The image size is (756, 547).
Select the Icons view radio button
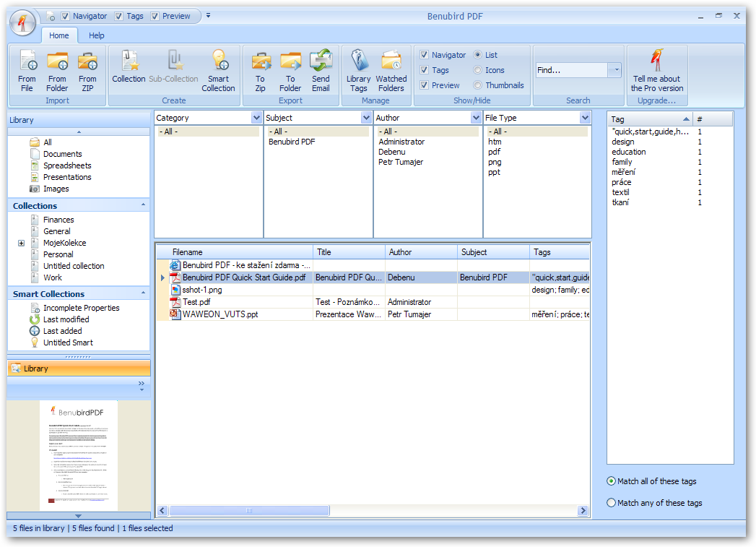[x=478, y=70]
